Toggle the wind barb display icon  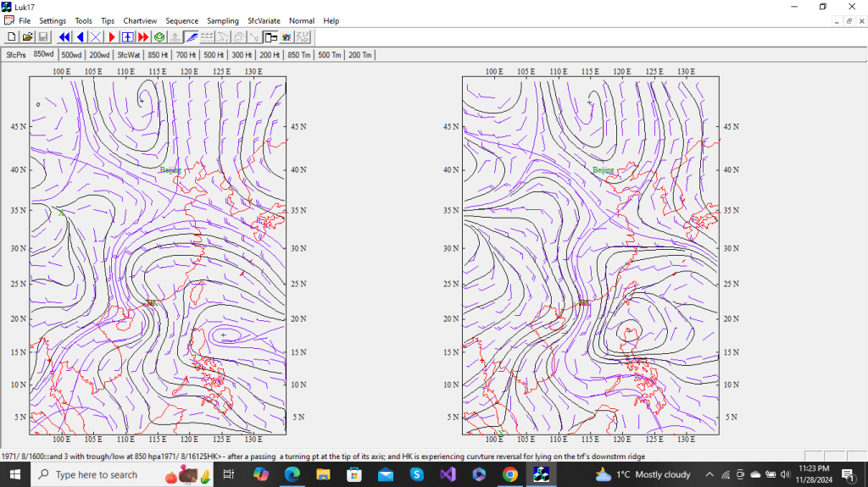click(x=192, y=37)
